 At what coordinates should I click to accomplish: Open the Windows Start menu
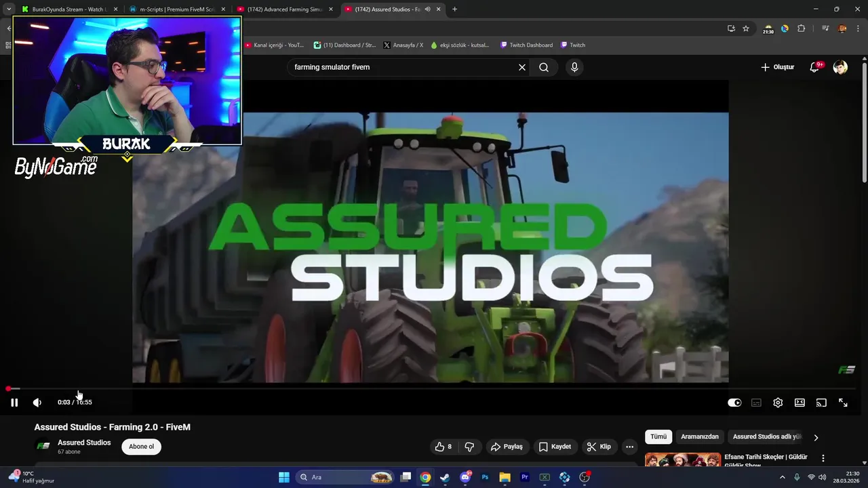[284, 477]
